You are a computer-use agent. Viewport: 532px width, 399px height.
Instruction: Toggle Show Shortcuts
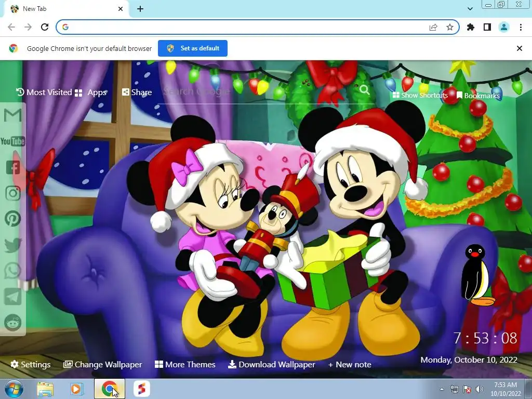[420, 95]
